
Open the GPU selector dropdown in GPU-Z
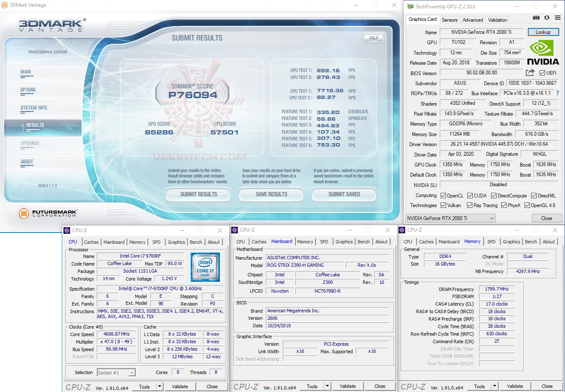pos(451,218)
